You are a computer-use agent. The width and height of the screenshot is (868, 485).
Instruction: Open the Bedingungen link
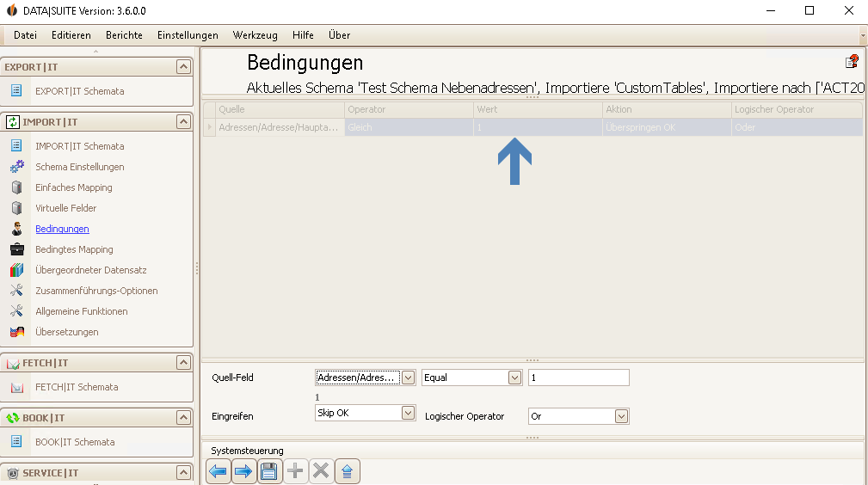[62, 229]
